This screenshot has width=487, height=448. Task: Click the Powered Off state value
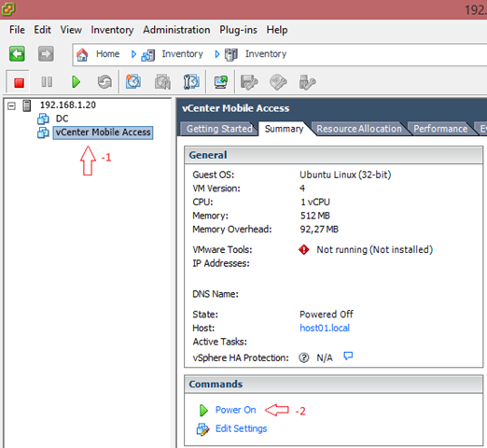[327, 315]
